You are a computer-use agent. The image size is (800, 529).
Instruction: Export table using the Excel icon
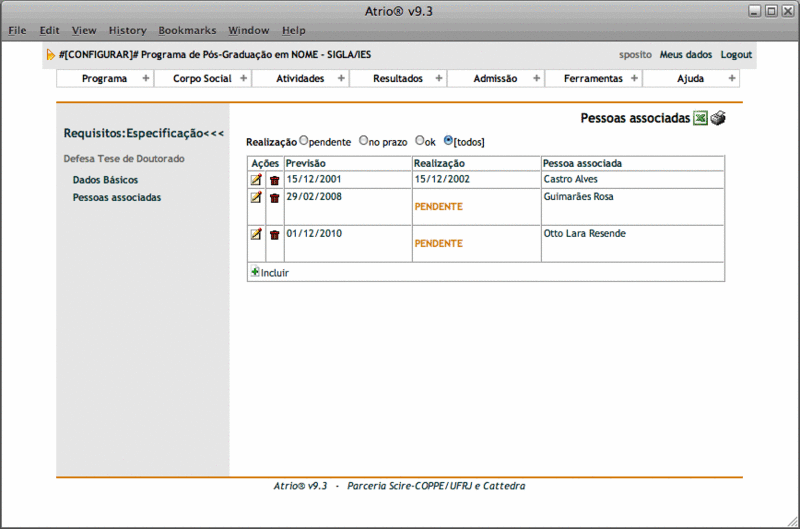point(701,119)
